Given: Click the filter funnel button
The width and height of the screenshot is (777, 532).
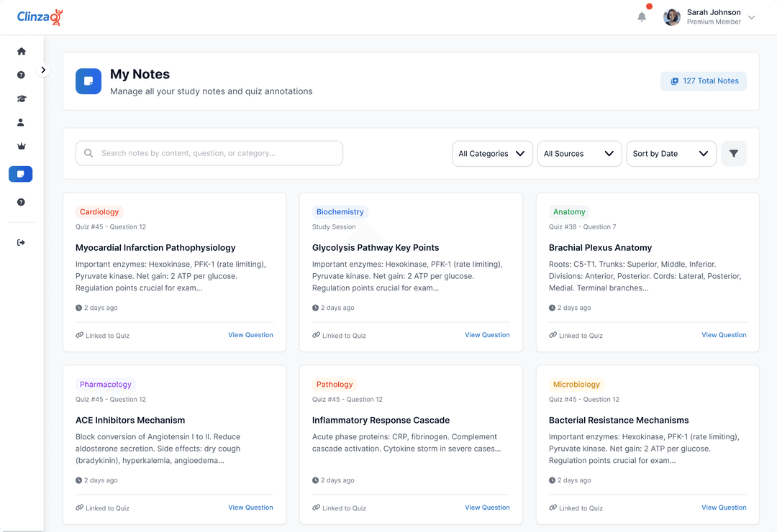Looking at the screenshot, I should pyautogui.click(x=733, y=154).
